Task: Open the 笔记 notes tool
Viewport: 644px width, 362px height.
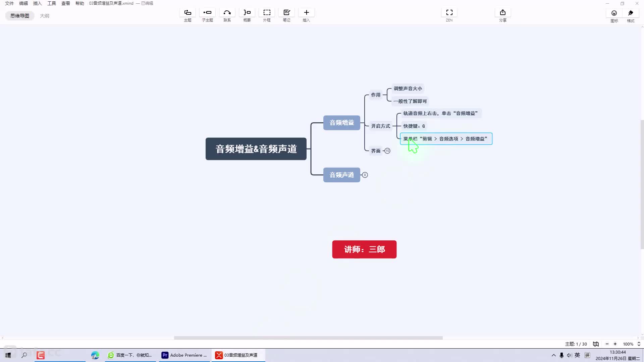Action: (x=286, y=15)
